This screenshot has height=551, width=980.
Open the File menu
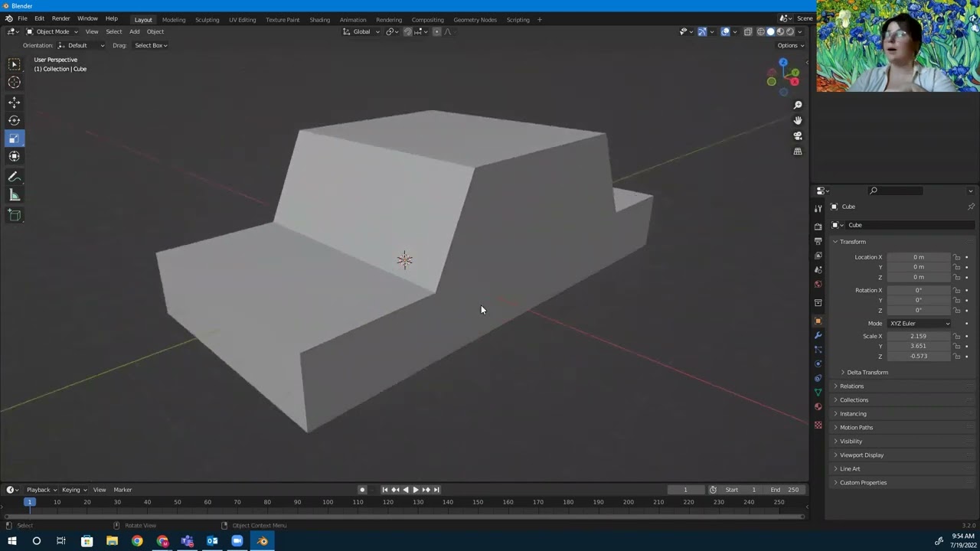22,18
